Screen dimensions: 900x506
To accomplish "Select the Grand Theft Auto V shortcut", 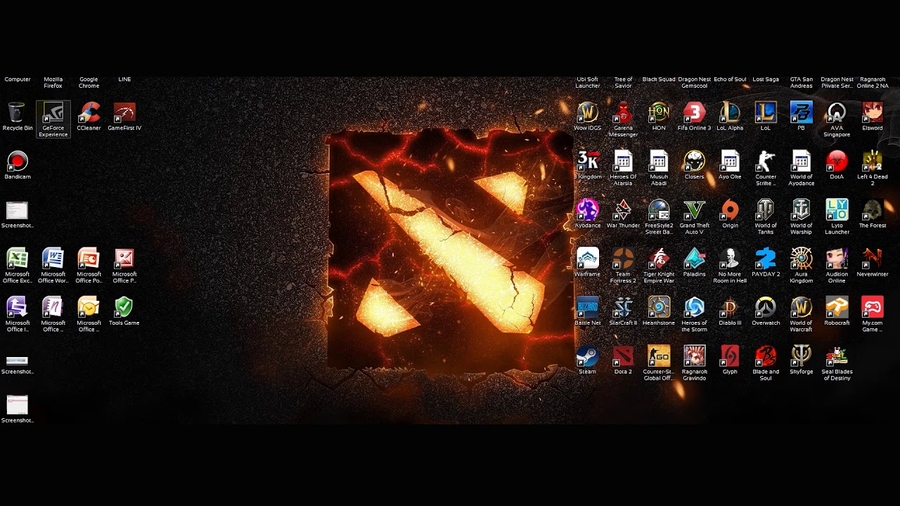I will point(694,210).
